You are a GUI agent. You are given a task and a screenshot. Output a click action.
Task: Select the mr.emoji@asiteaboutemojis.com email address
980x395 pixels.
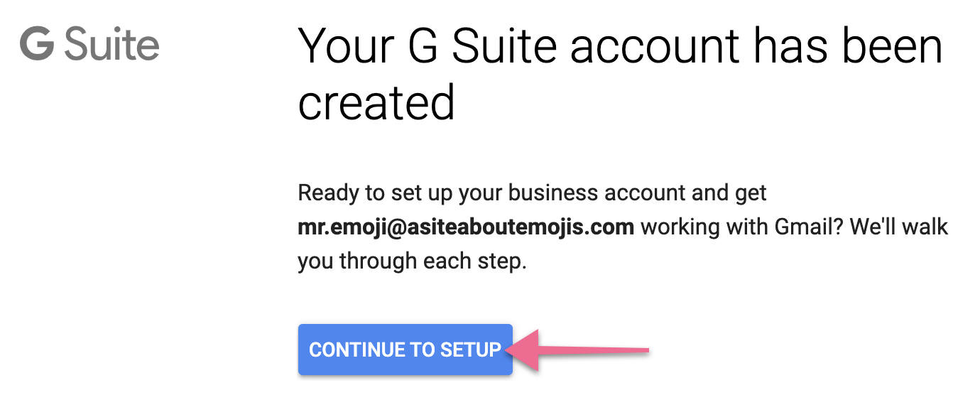coord(465,227)
